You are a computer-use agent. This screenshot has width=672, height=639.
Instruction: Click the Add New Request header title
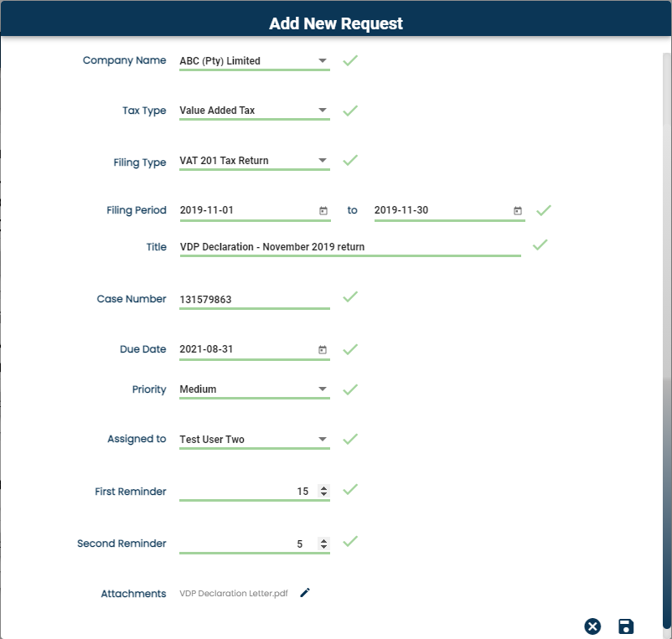click(x=336, y=23)
